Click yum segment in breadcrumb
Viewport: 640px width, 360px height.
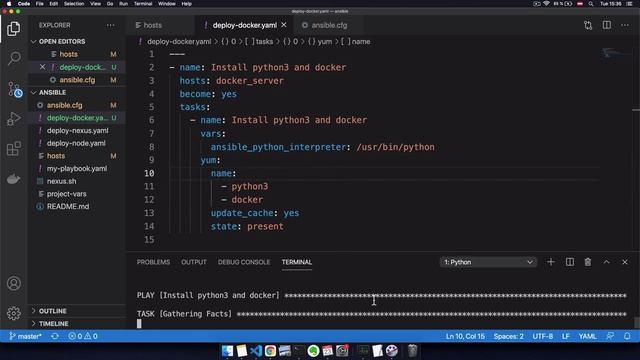(x=324, y=42)
